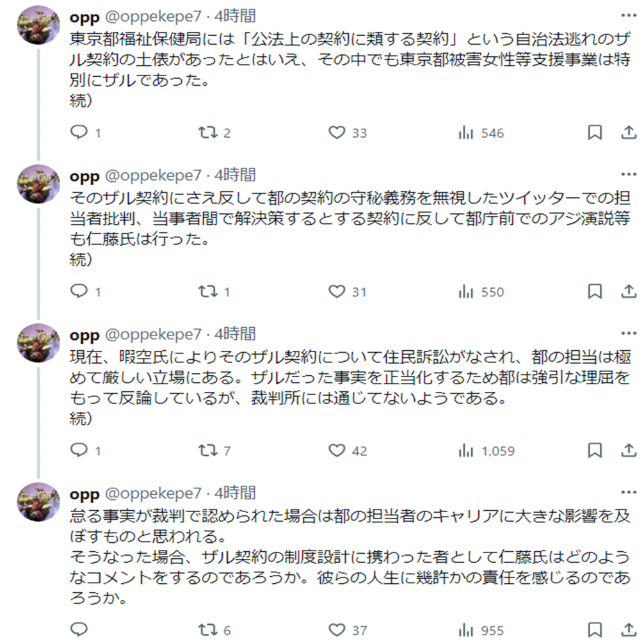Open more options on second tweet
Viewport: 644px width, 644px height.
click(x=629, y=175)
